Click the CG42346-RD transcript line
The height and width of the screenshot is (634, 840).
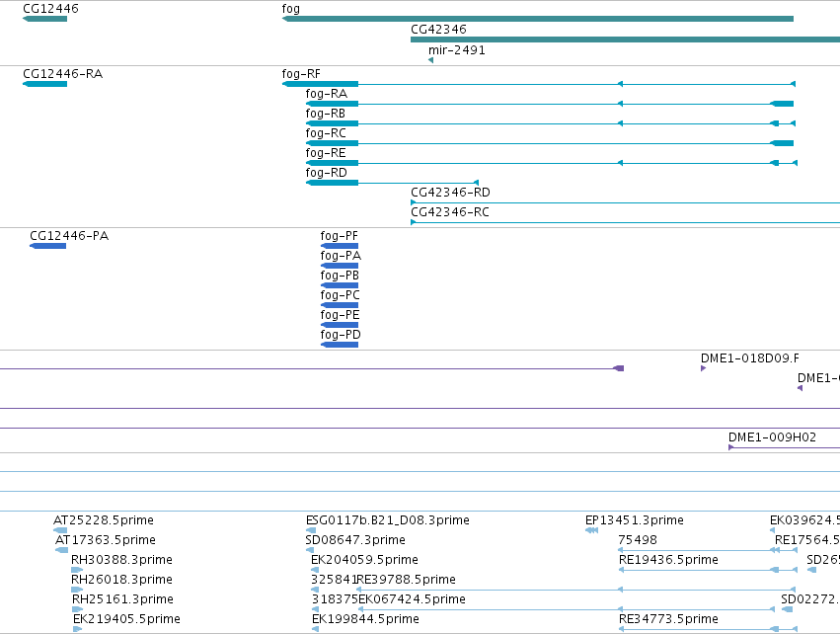(x=625, y=202)
